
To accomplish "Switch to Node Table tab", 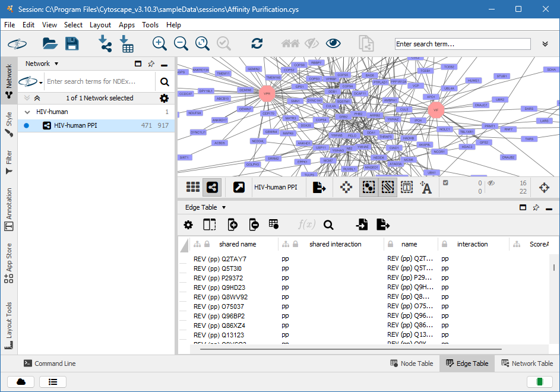I will [412, 363].
